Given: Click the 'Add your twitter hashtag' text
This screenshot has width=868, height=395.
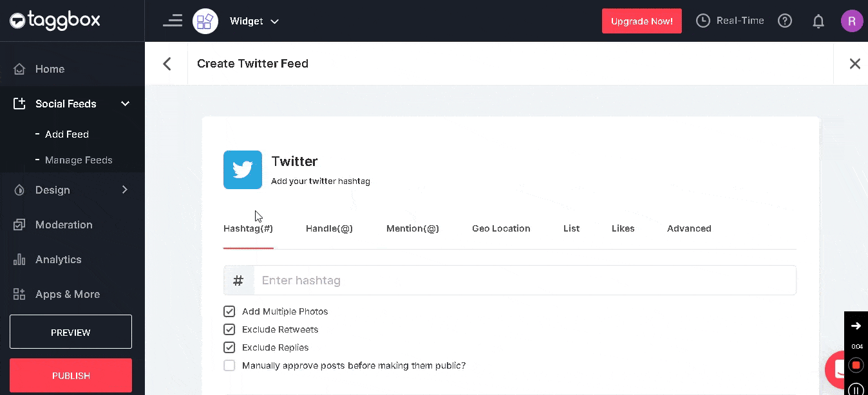Looking at the screenshot, I should [x=321, y=181].
